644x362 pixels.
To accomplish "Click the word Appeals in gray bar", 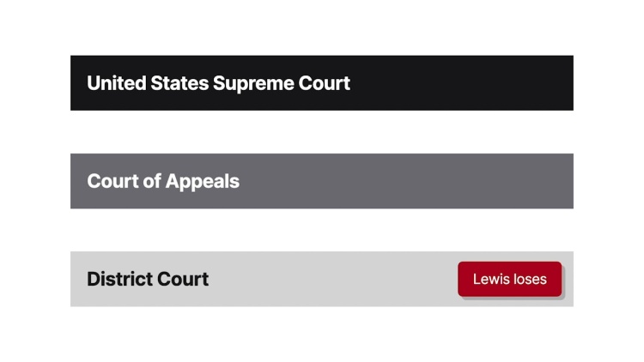I will (203, 182).
